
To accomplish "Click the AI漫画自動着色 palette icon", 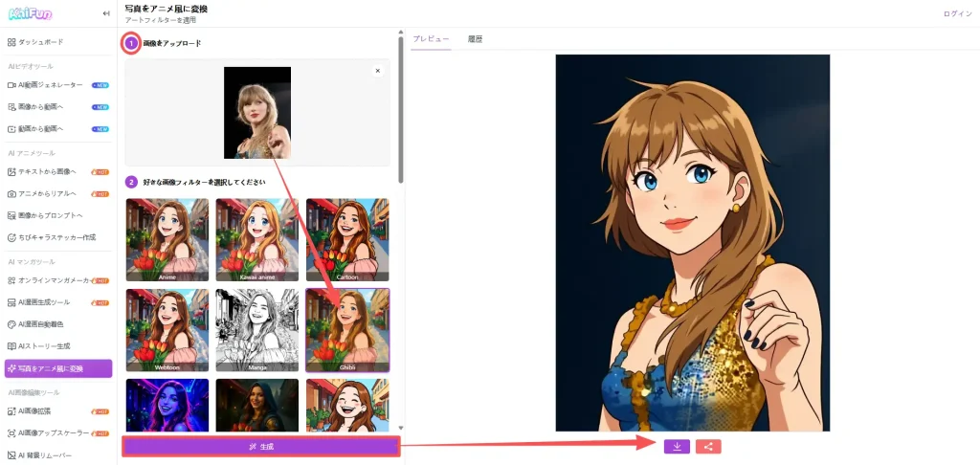I will [11, 324].
